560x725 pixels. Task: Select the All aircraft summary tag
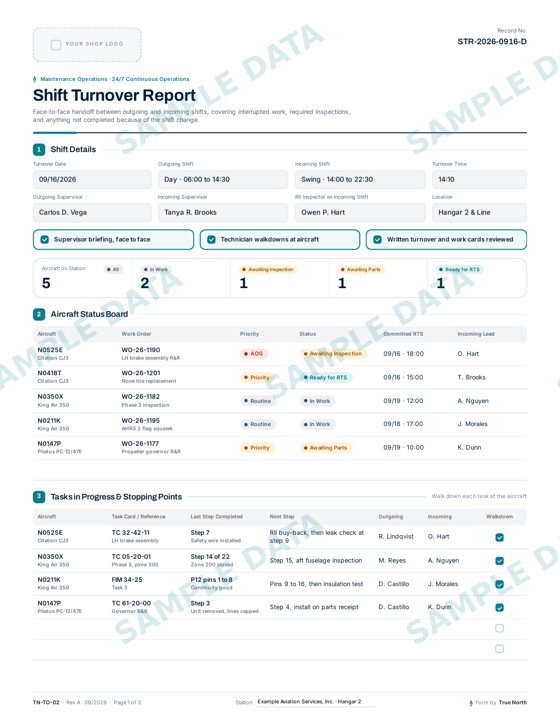tap(113, 270)
